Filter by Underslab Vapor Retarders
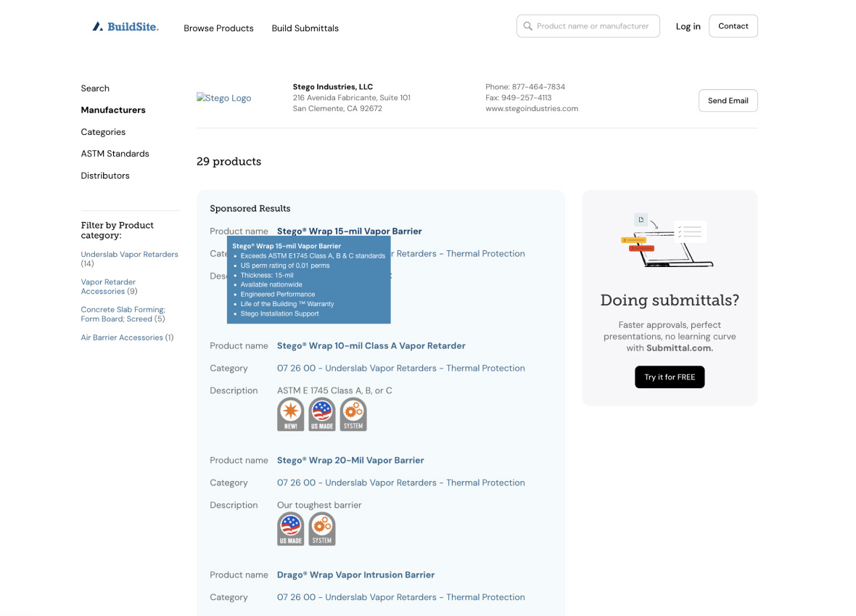856x616 pixels. pos(129,254)
